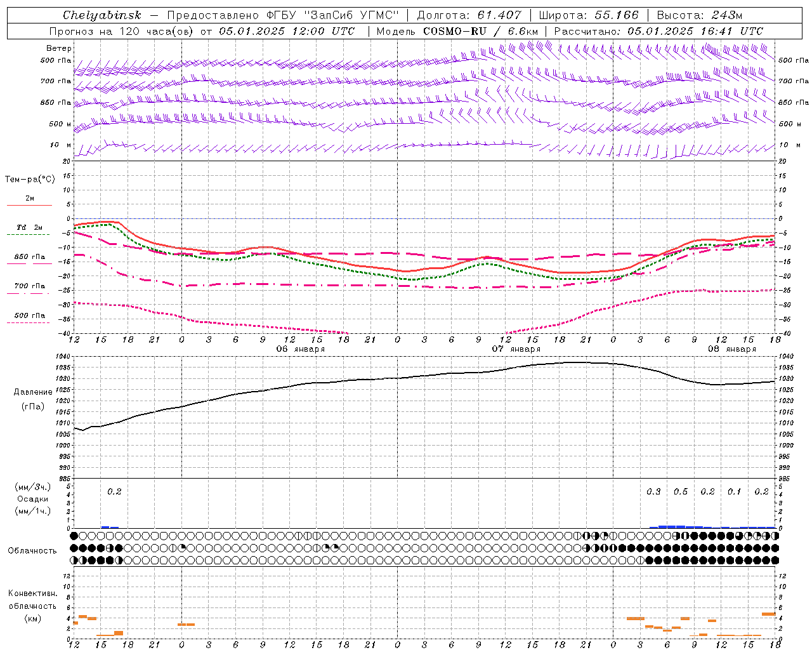Click the "Рассчитано: 05.01.2025 16:41 UTC" timestamp
The width and height of the screenshot is (812, 650).
(x=658, y=31)
